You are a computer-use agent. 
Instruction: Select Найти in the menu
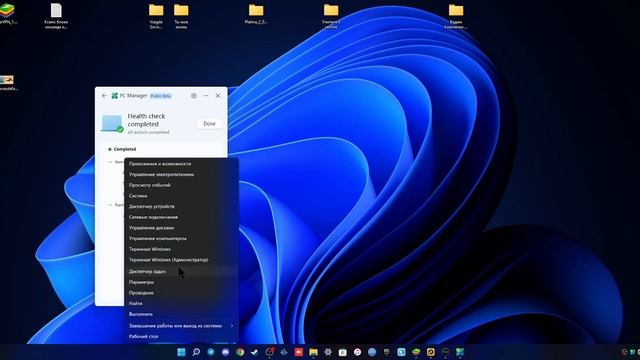181,303
